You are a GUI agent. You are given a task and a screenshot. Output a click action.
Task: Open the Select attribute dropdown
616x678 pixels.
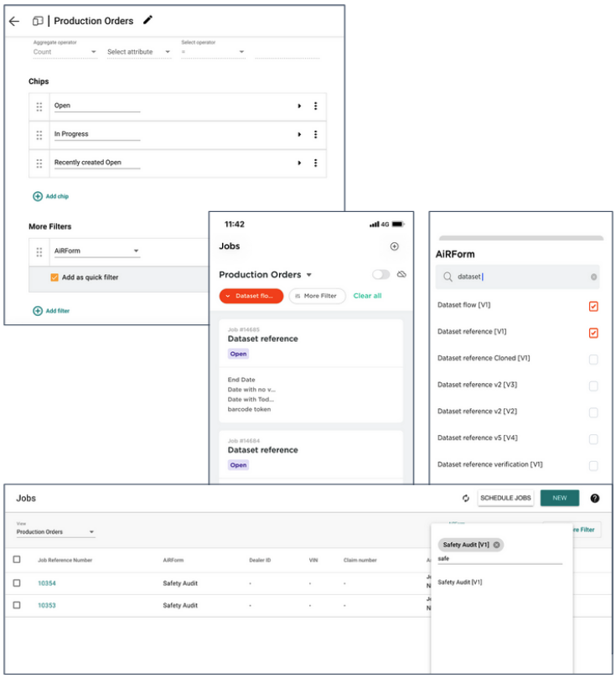pos(139,52)
